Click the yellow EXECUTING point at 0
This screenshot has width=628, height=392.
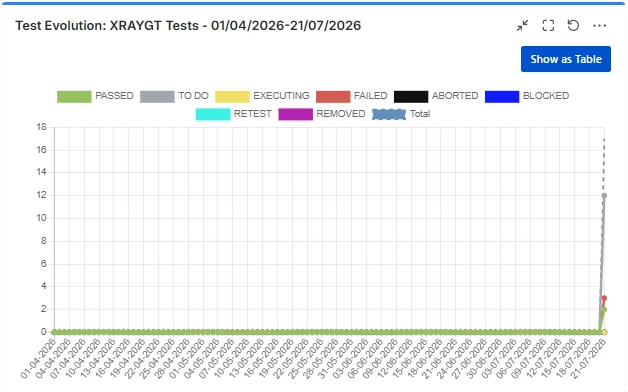(x=604, y=332)
